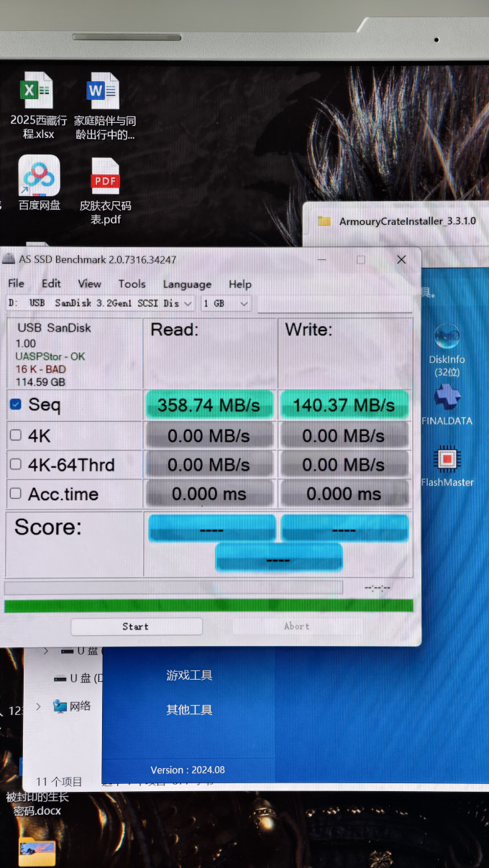Click the Seq Read 358.74 MB/s result
The image size is (489, 868).
click(209, 405)
